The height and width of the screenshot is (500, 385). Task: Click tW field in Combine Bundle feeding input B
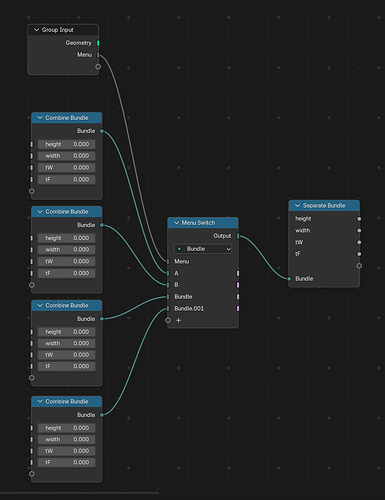[66, 262]
